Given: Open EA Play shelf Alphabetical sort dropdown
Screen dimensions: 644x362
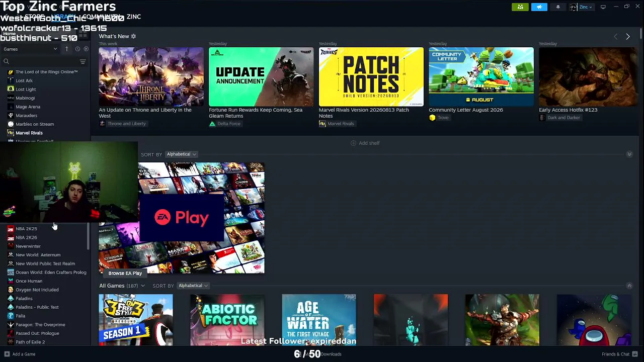Looking at the screenshot, I should click(182, 154).
